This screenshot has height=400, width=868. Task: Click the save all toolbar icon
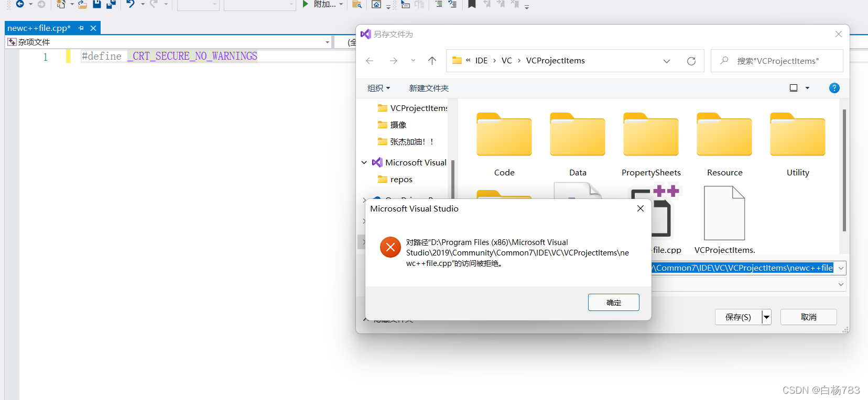coord(111,4)
